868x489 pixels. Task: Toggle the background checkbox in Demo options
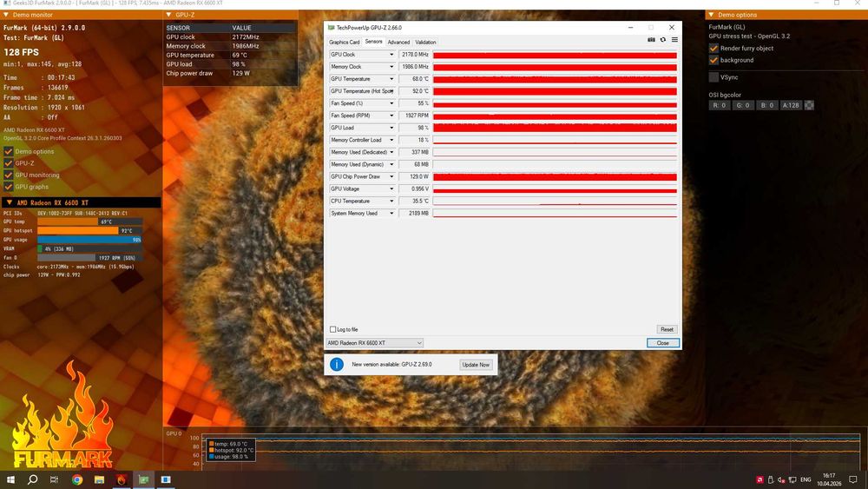(713, 60)
